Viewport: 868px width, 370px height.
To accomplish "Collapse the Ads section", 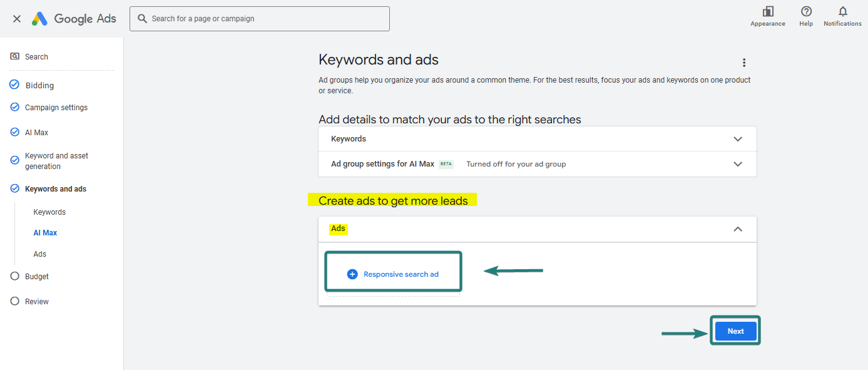I will point(738,229).
